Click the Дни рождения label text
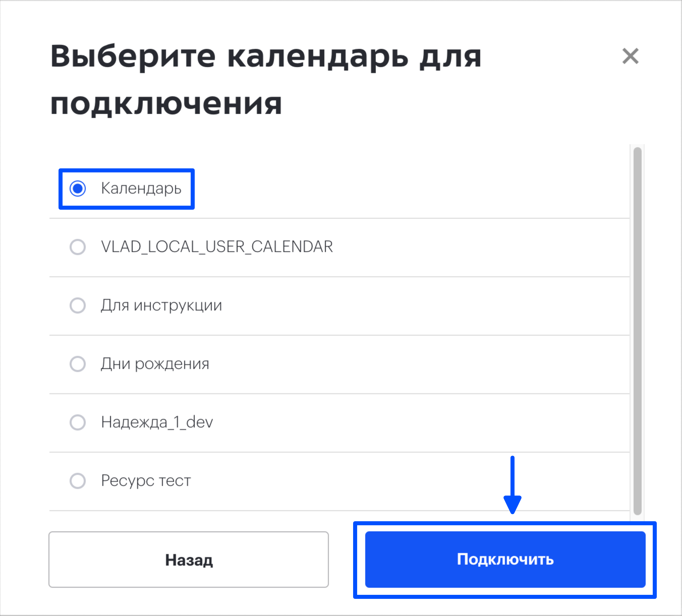The width and height of the screenshot is (682, 616). (x=155, y=364)
